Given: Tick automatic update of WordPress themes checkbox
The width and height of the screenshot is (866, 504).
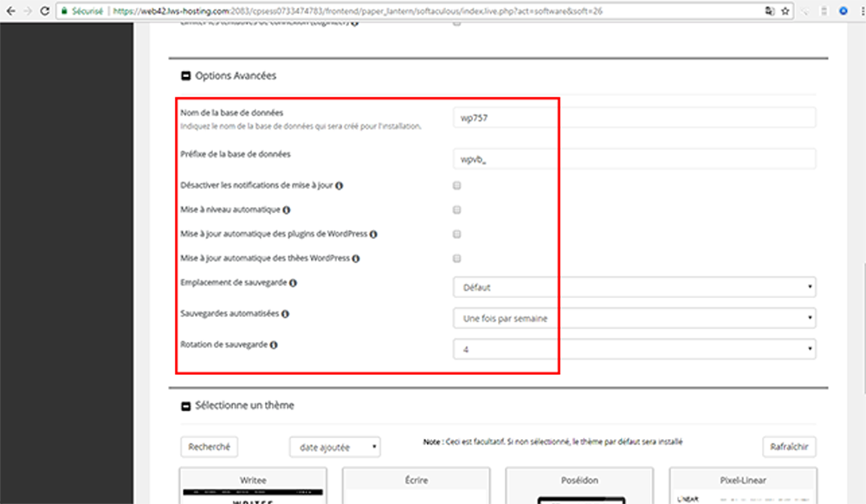Looking at the screenshot, I should (x=456, y=258).
